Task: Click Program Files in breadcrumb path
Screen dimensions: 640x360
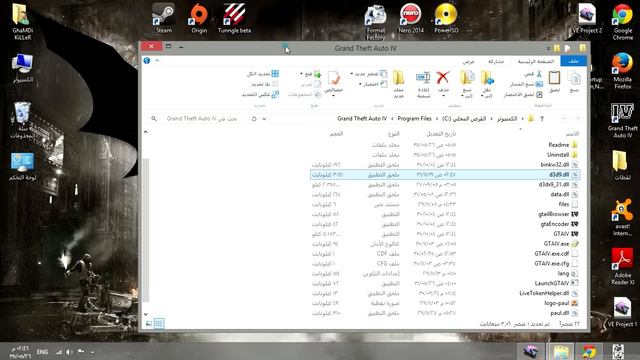Action: (414, 119)
